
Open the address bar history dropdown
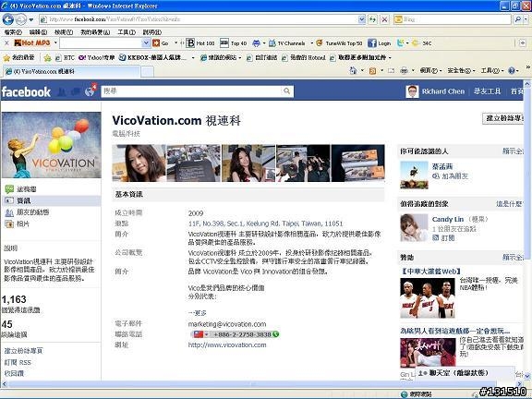(362, 19)
